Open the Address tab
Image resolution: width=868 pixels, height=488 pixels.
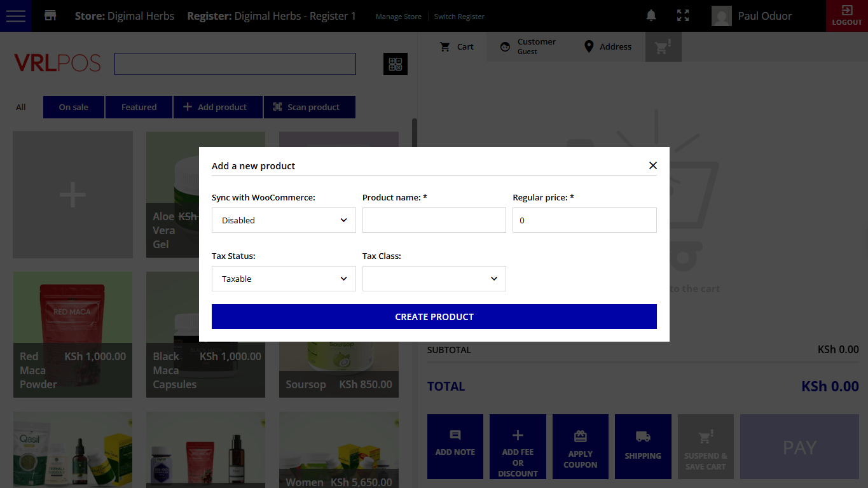607,46
